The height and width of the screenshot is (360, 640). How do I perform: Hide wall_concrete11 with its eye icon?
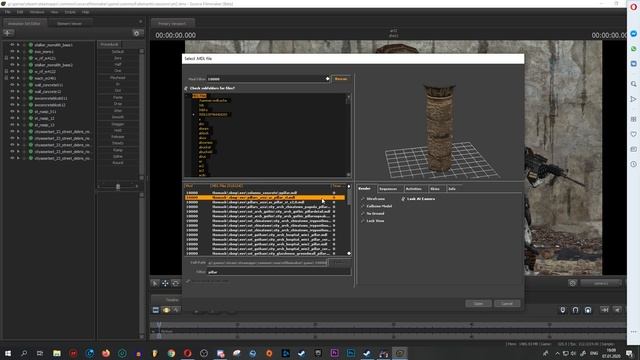coord(12,85)
